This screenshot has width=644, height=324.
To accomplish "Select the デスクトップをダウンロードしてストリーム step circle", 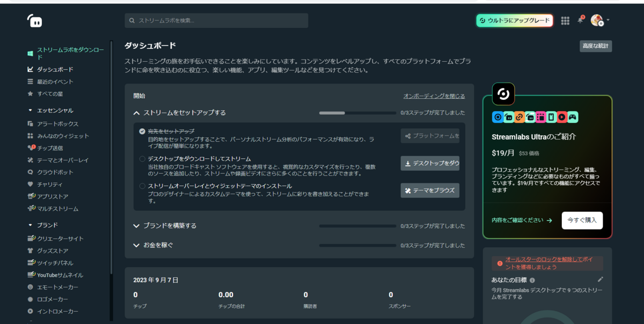I will [142, 159].
